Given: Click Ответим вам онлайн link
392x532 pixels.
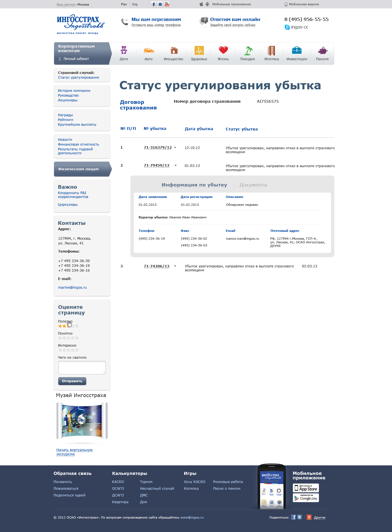Looking at the screenshot, I should pyautogui.click(x=235, y=20).
